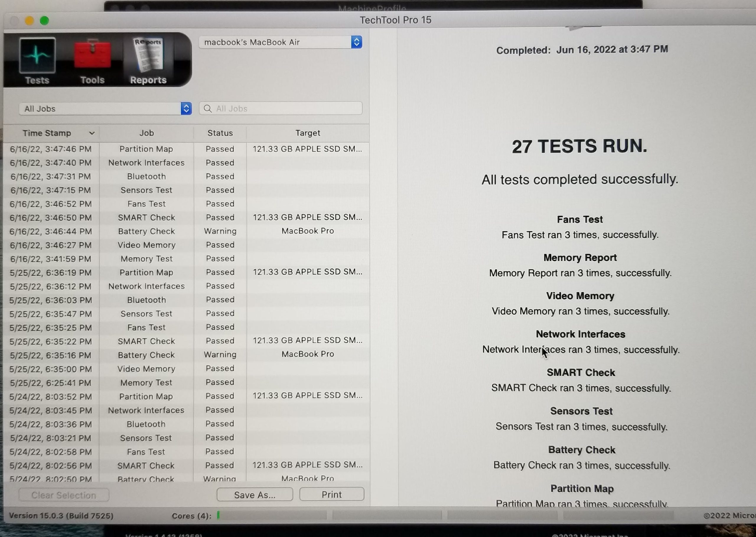Click the Target column header
The height and width of the screenshot is (537, 756).
(x=308, y=133)
